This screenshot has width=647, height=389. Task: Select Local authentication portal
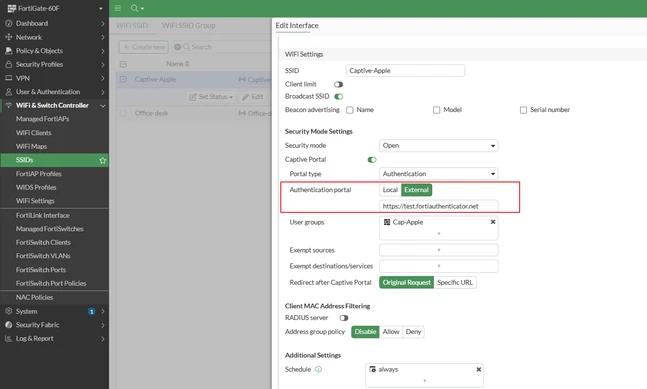pos(390,190)
